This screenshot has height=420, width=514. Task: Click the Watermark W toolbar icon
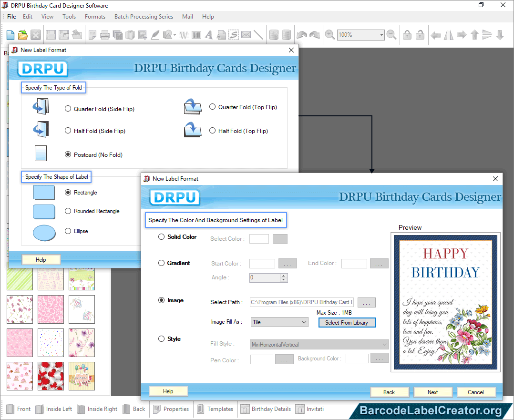(184, 35)
